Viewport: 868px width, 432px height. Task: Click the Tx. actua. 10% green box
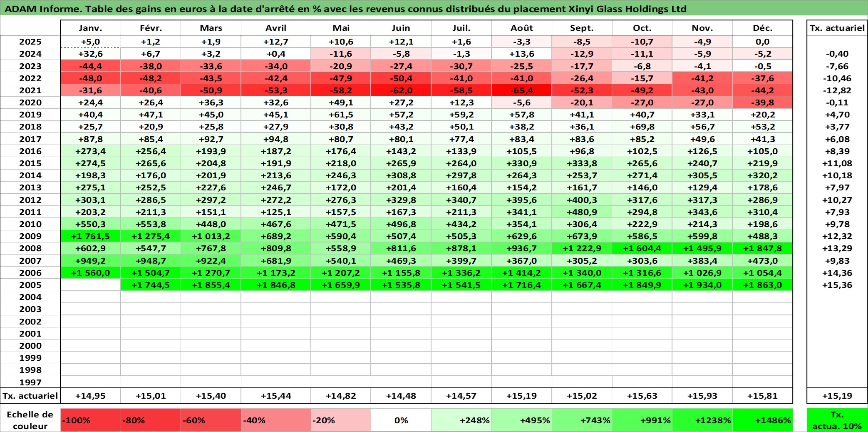click(x=837, y=420)
